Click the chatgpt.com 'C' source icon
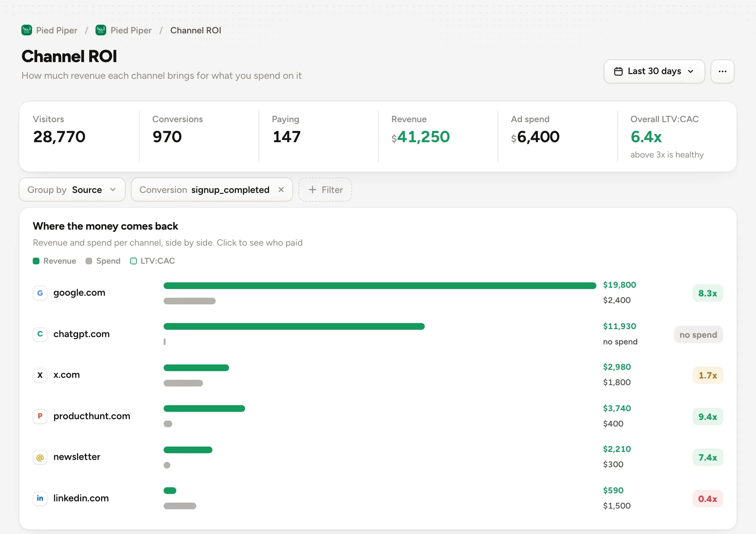This screenshot has height=534, width=756. 40,334
